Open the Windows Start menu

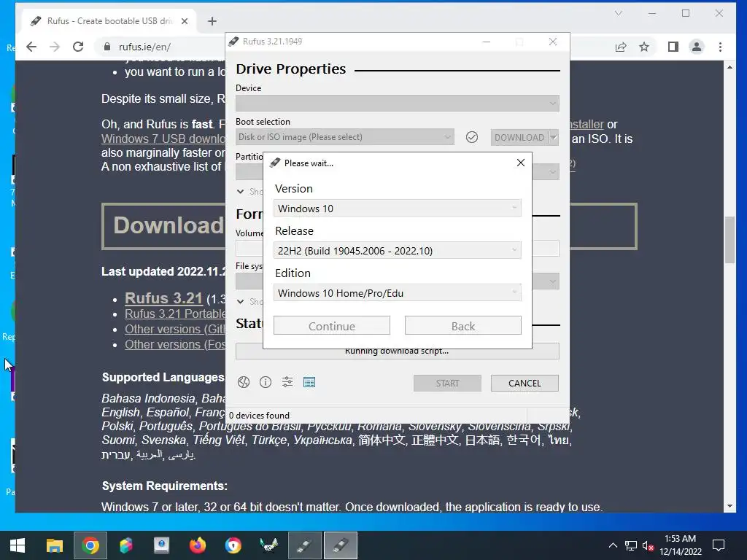(x=18, y=545)
